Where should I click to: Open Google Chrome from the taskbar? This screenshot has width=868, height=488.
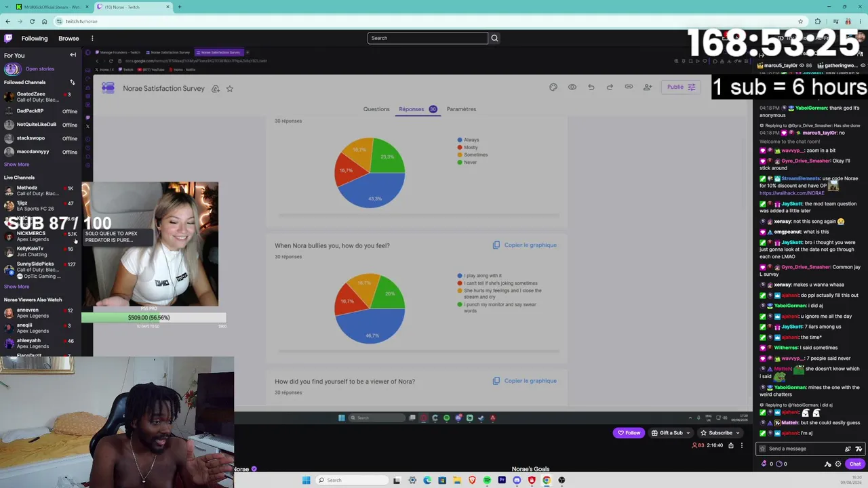click(547, 481)
